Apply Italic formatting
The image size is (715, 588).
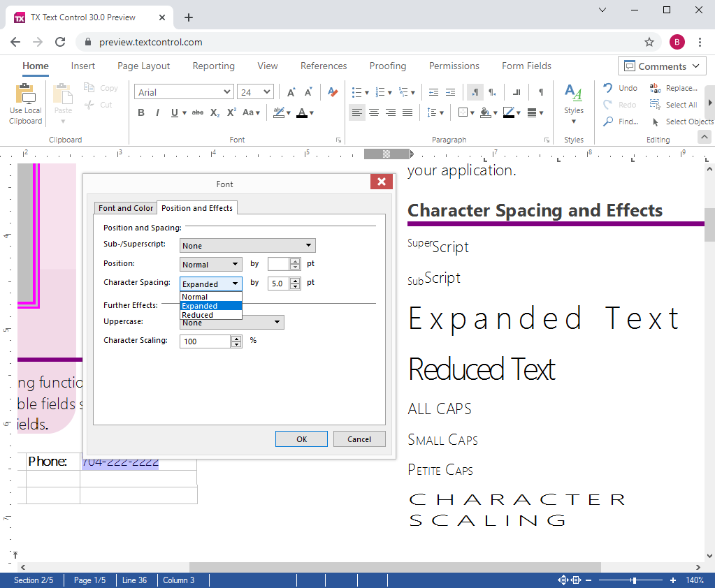coord(157,112)
